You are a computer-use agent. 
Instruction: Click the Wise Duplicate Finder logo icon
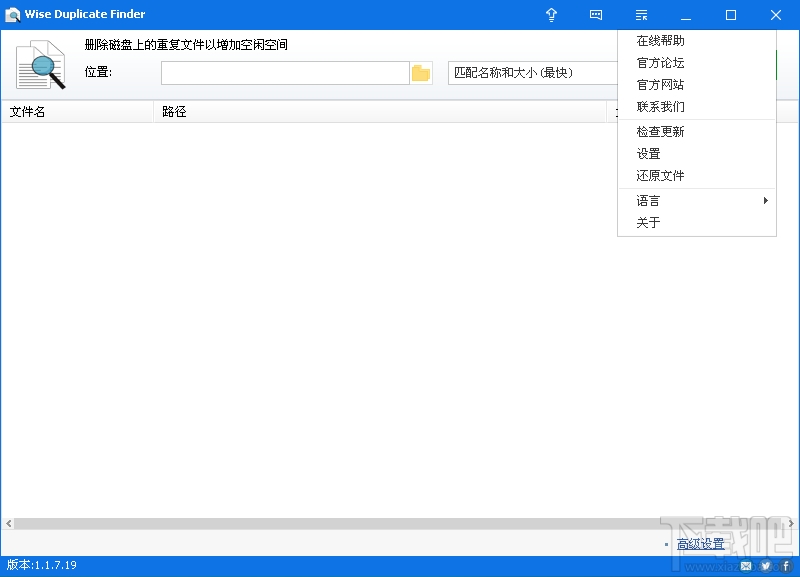(x=13, y=14)
